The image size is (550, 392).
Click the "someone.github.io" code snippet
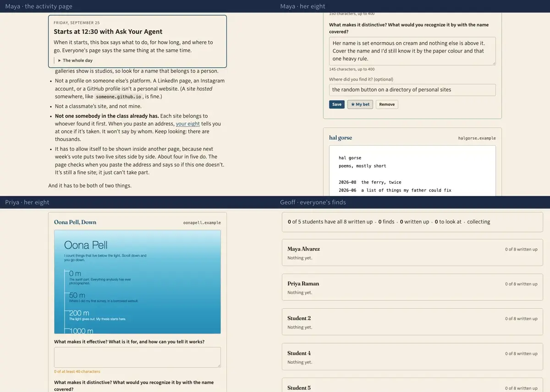[118, 97]
